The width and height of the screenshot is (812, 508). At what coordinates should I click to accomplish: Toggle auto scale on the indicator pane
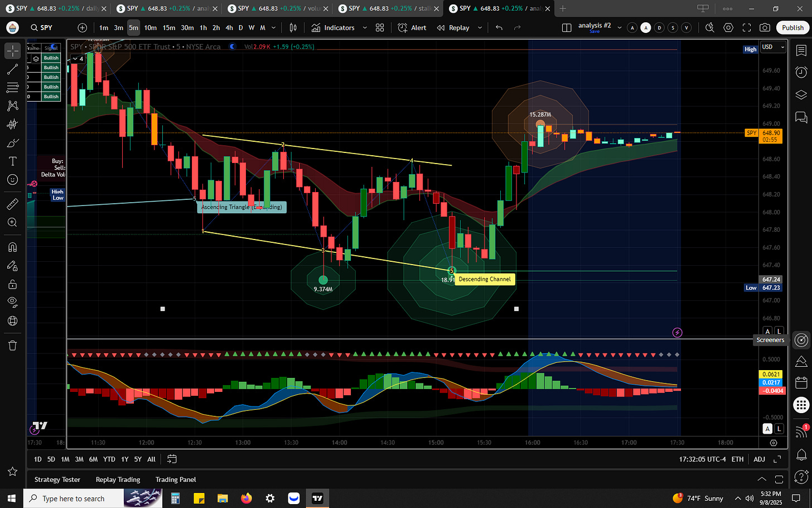coord(767,429)
